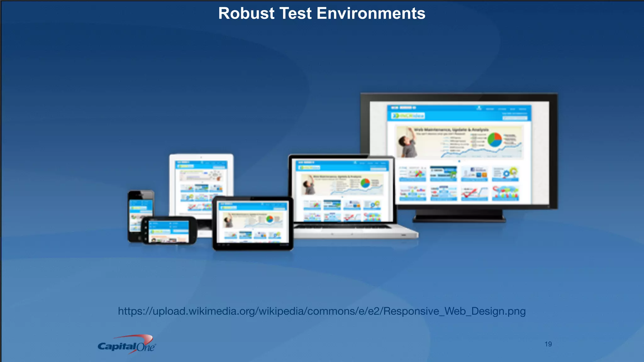Click the Robust Test Environments title
Viewport: 644px width, 362px height.
click(322, 14)
